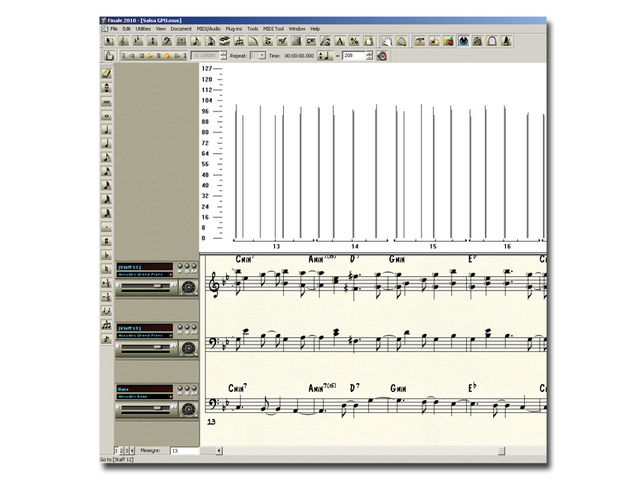
Task: Open the Plug-ins menu
Action: [234, 29]
